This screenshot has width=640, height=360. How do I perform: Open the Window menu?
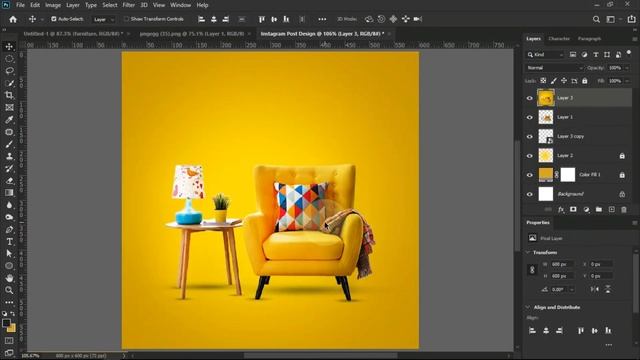click(x=180, y=5)
